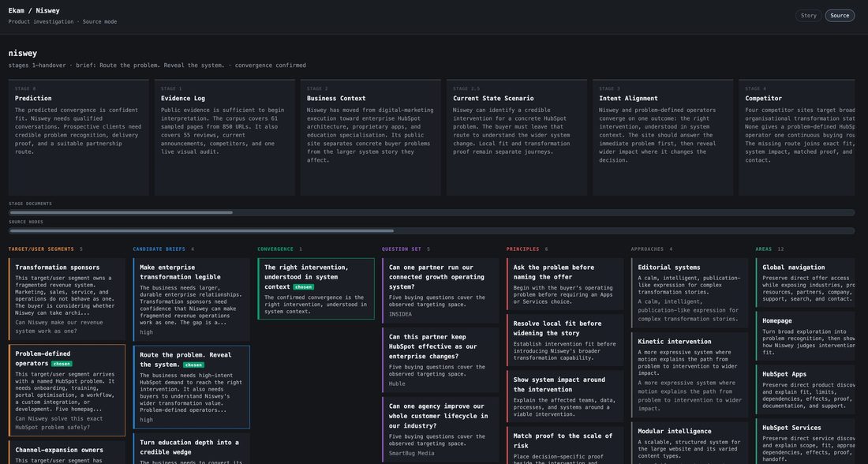Open the Global navigation area card
This screenshot has height=464, width=868.
click(806, 283)
